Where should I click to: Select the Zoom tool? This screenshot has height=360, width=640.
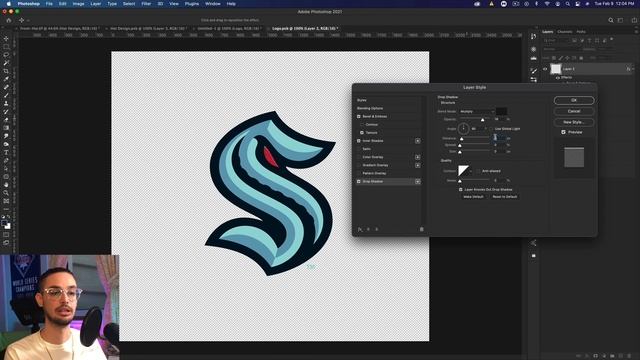6,193
